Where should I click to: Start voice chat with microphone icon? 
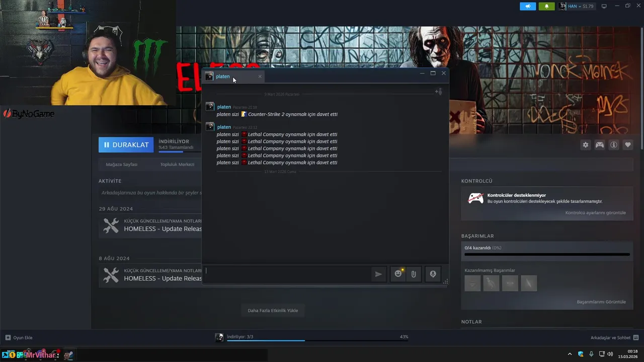(x=433, y=274)
